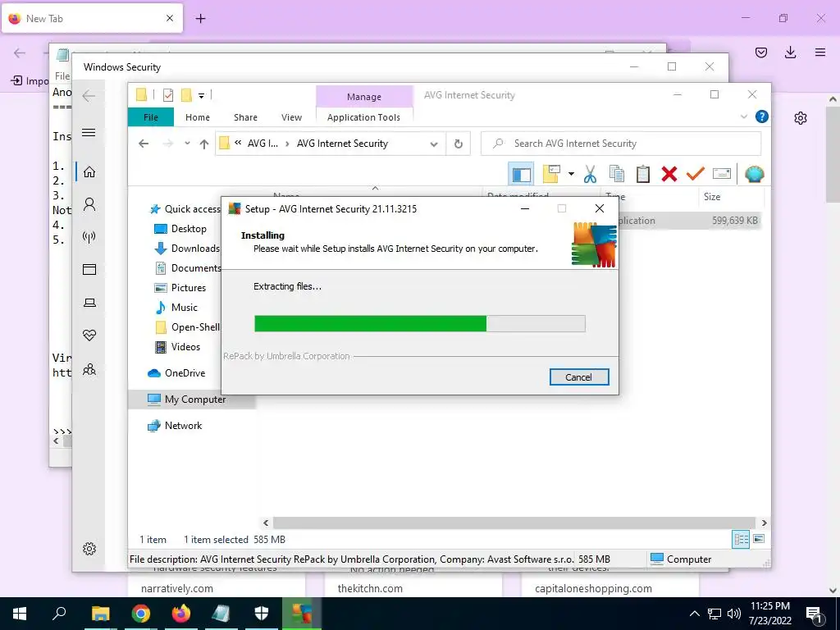Click the new folder options icon in toolbar
840x630 pixels.
pos(551,174)
